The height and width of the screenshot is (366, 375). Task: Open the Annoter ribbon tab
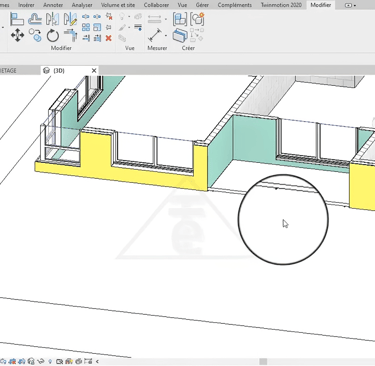pyautogui.click(x=53, y=5)
